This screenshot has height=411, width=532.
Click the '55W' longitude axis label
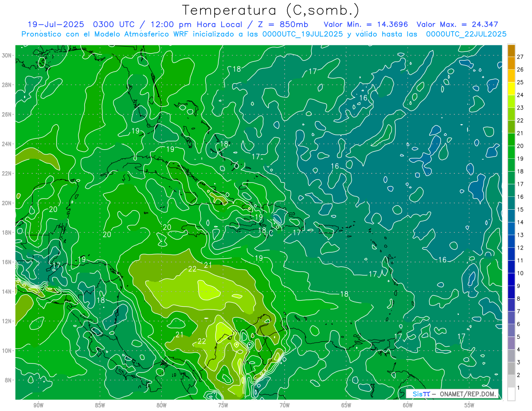tap(469, 405)
